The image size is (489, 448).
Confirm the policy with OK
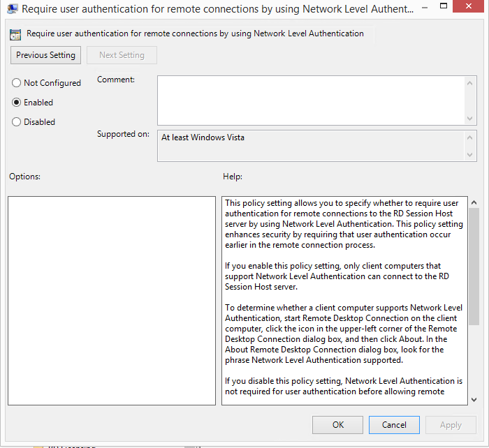[x=338, y=425]
